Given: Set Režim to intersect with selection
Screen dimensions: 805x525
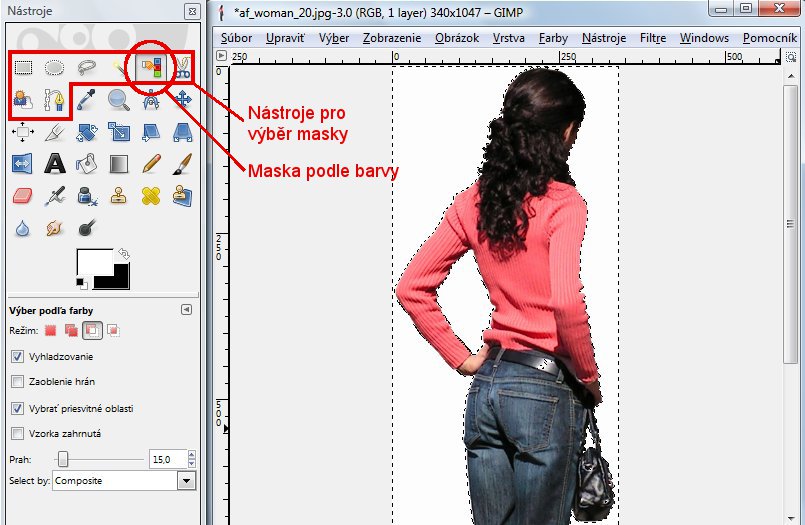Looking at the screenshot, I should (113, 330).
